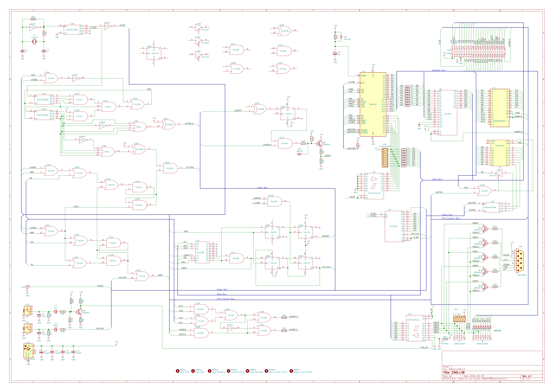Viewport: 554px width, 392px height.
Task: Click the J1A1 edge connector pin row
Action: coord(478,50)
